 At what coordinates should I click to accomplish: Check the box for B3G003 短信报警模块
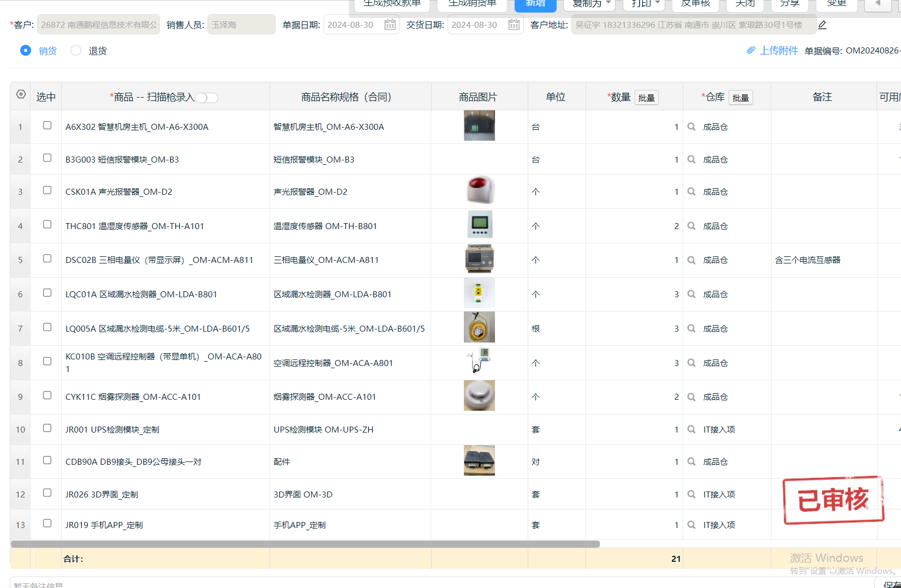[47, 158]
